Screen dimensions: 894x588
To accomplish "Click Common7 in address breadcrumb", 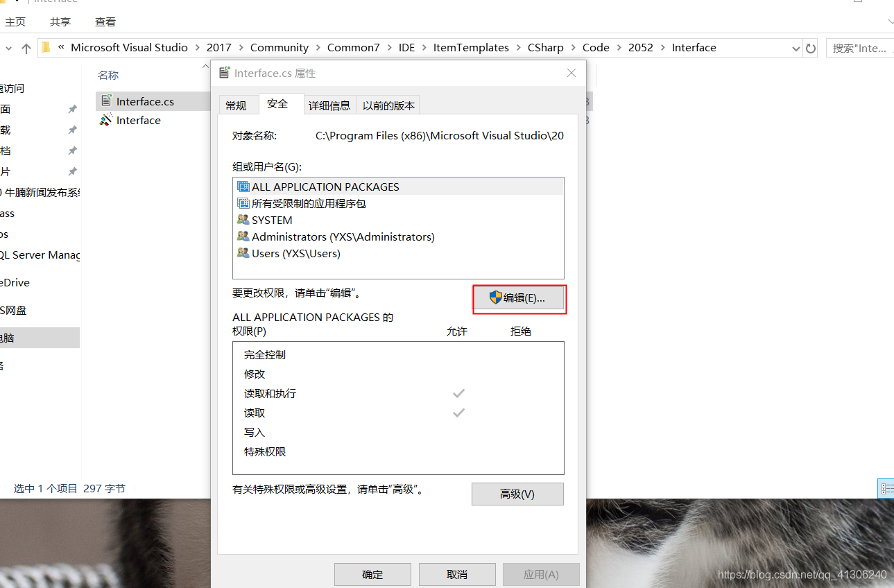I will click(x=354, y=48).
